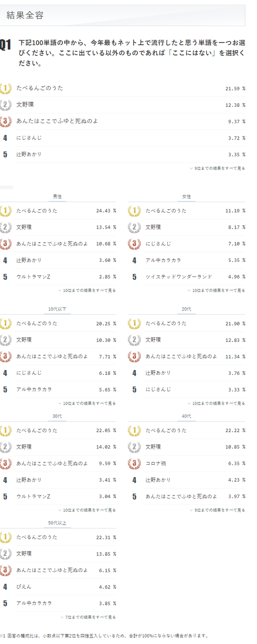257x644 pixels.
Task: Click the bronze rank 3 medal under 30代
Action: pos(5,463)
